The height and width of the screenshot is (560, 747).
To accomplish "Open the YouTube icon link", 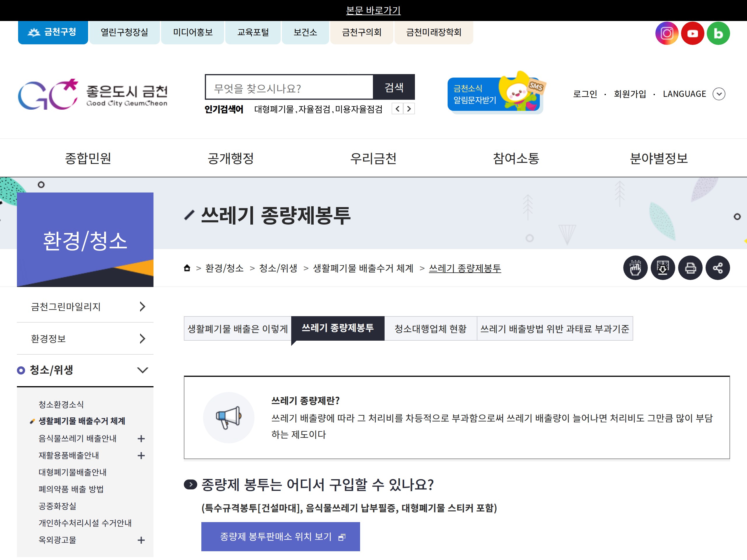I will point(692,33).
